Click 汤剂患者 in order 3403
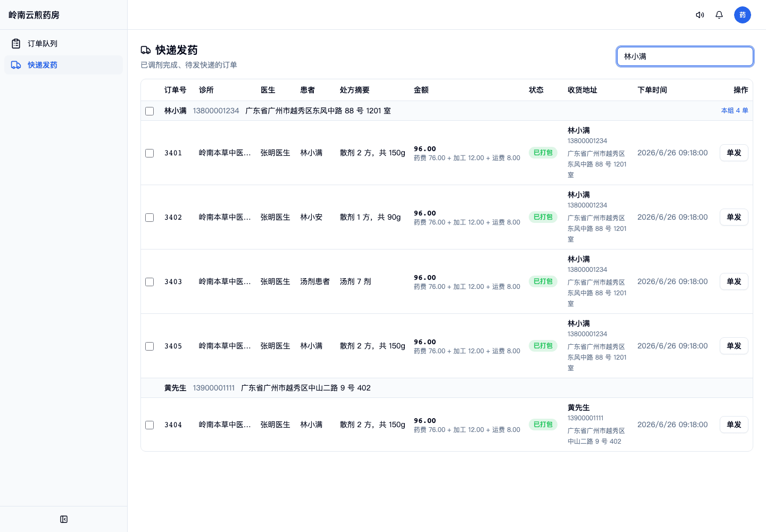The image size is (766, 532). point(315,281)
